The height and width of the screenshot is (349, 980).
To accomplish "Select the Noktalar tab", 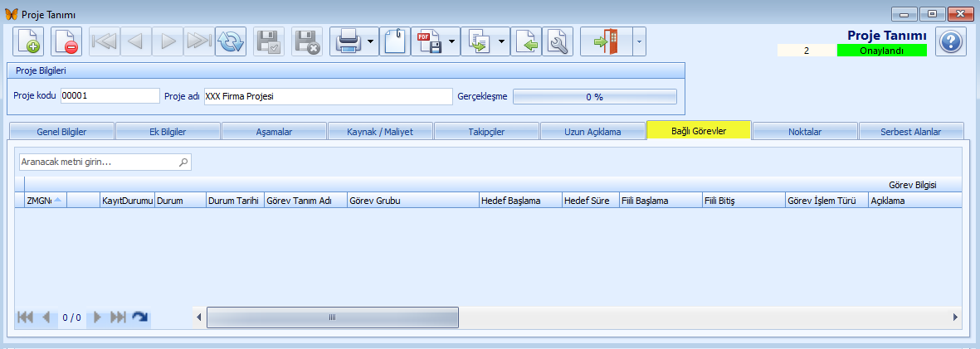I will [x=805, y=131].
